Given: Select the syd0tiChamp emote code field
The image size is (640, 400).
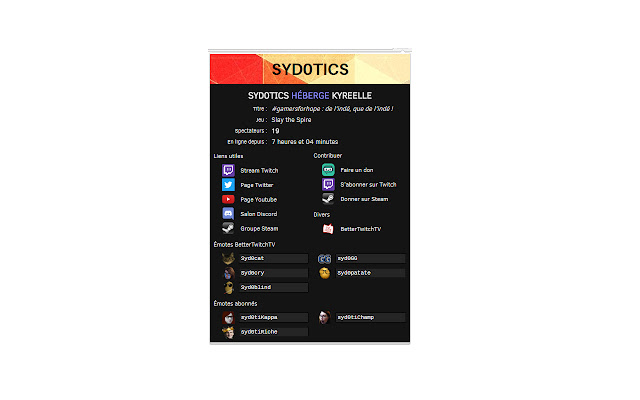Looking at the screenshot, I should pos(370,317).
